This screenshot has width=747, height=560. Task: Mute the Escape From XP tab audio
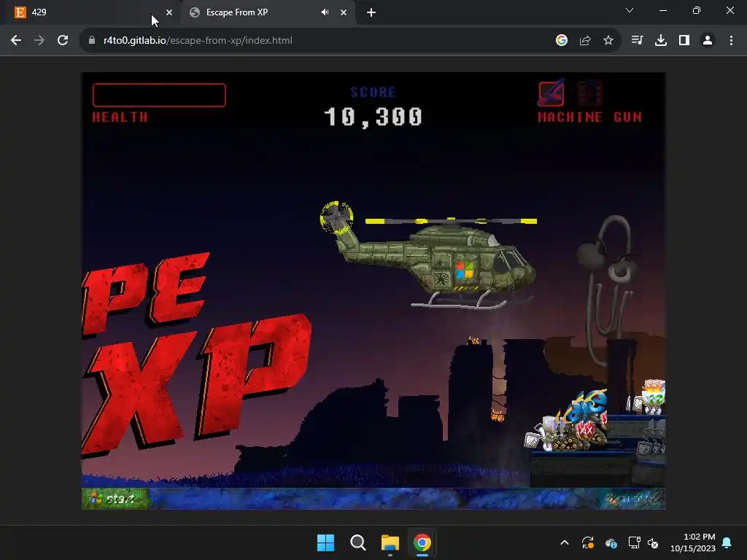click(x=325, y=12)
